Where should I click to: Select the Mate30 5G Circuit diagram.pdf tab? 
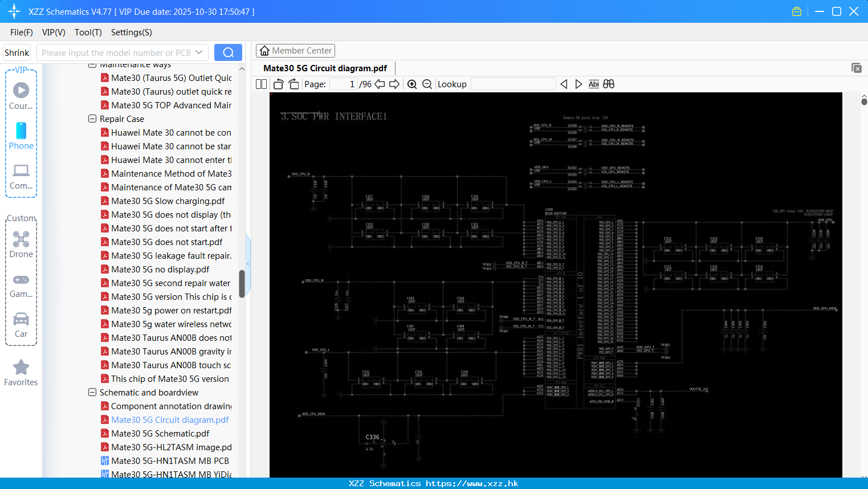point(325,68)
